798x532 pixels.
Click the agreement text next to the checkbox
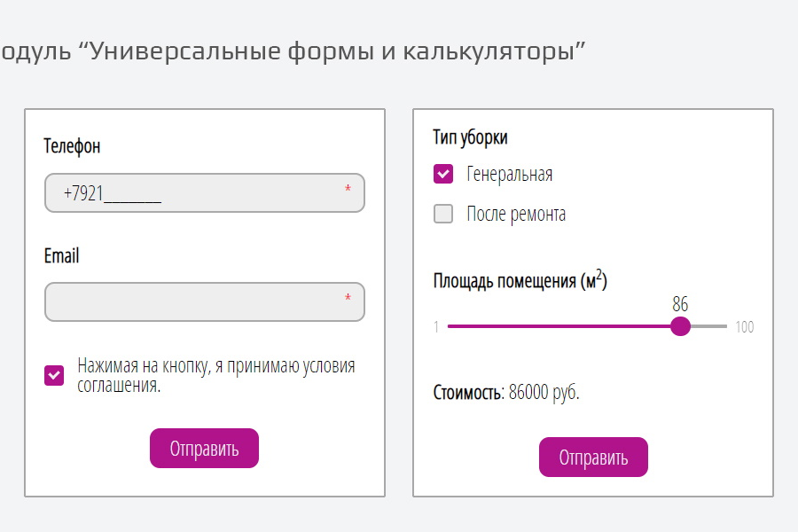215,375
